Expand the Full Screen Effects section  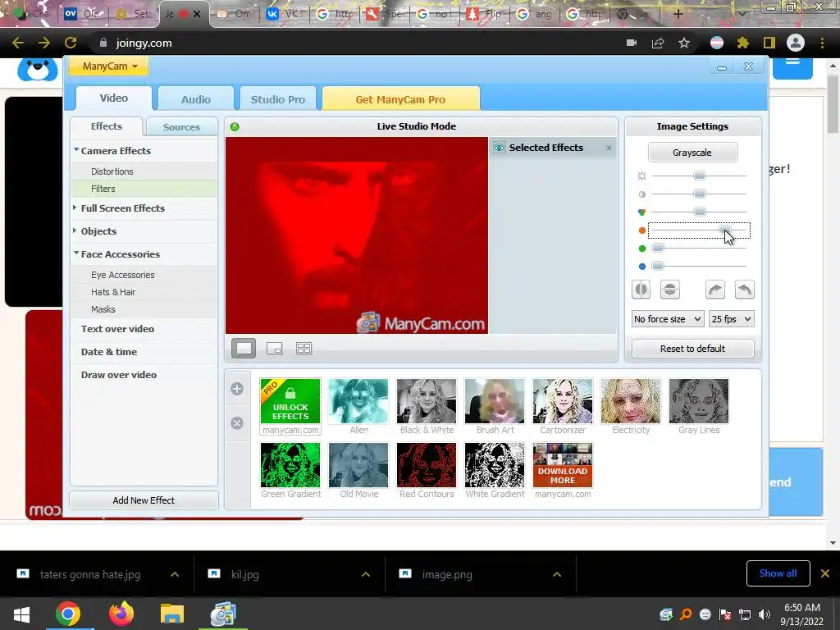(x=75, y=208)
